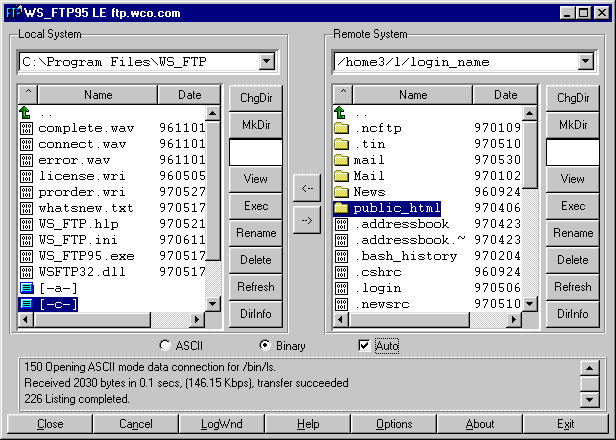
Task: Click the remote list sort caret header
Action: pyautogui.click(x=343, y=95)
